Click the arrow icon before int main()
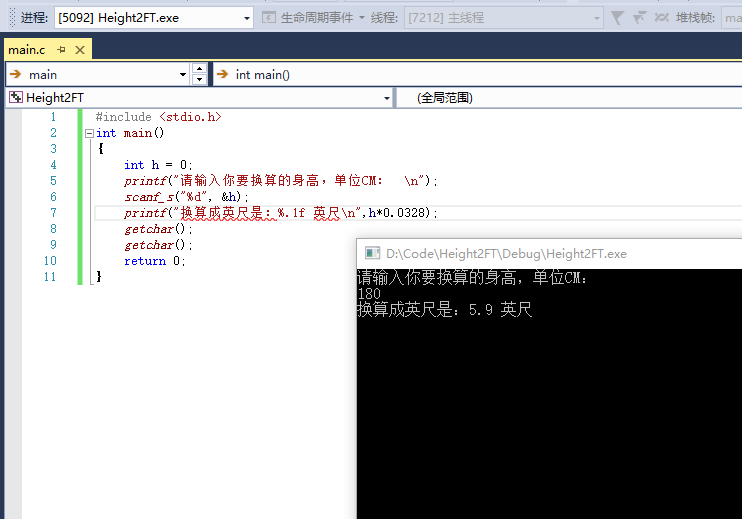742x519 pixels. pos(222,74)
